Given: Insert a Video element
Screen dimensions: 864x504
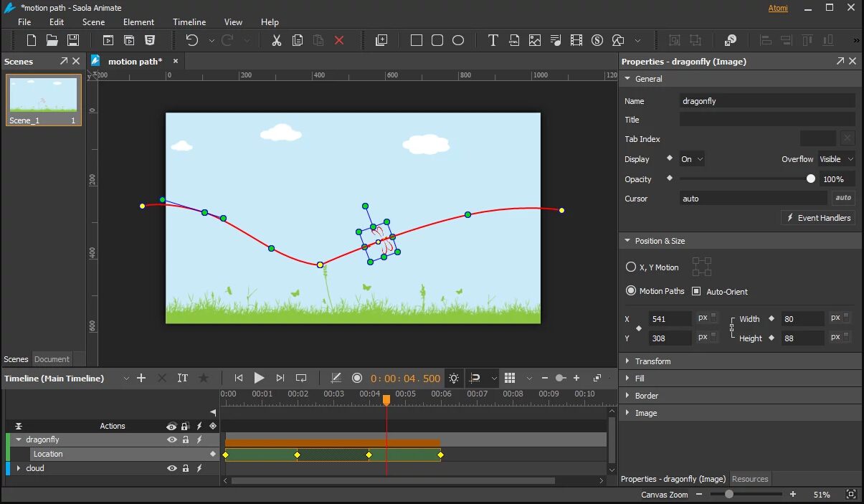Looking at the screenshot, I should 576,40.
